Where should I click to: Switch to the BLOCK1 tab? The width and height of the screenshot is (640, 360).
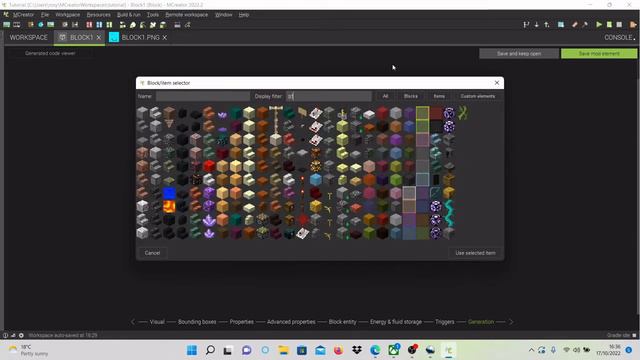(x=81, y=37)
